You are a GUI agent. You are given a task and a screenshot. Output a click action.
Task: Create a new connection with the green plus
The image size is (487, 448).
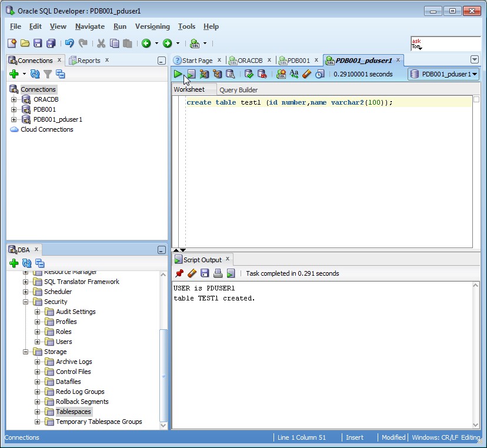click(x=13, y=74)
